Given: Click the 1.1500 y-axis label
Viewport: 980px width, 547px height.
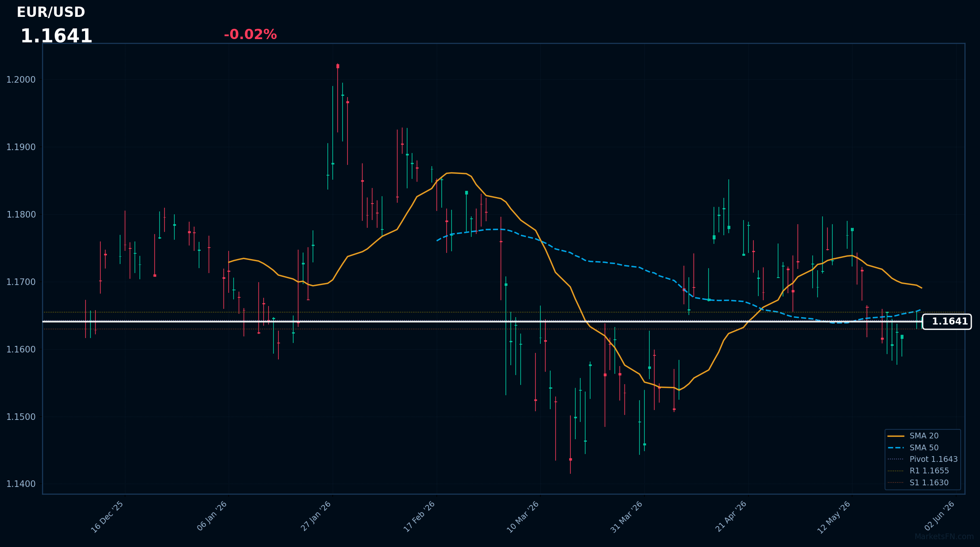Looking at the screenshot, I should coord(21,417).
